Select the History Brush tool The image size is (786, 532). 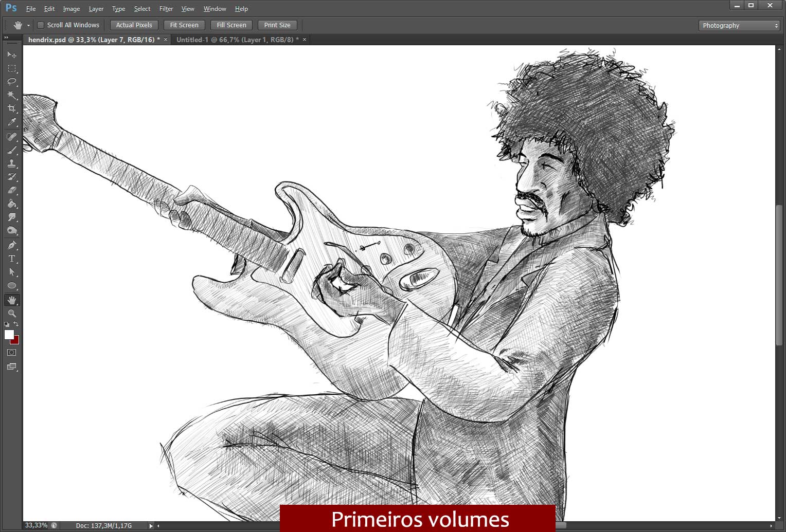[x=12, y=177]
